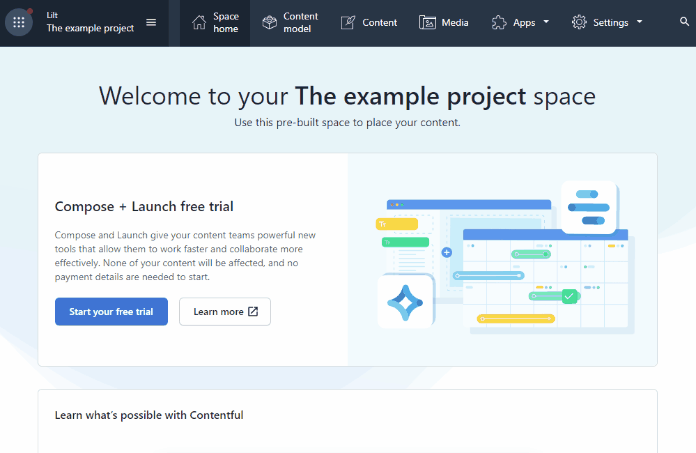696x453 pixels.
Task: Click 'Use this pre-built space' subtitle
Action: (347, 122)
